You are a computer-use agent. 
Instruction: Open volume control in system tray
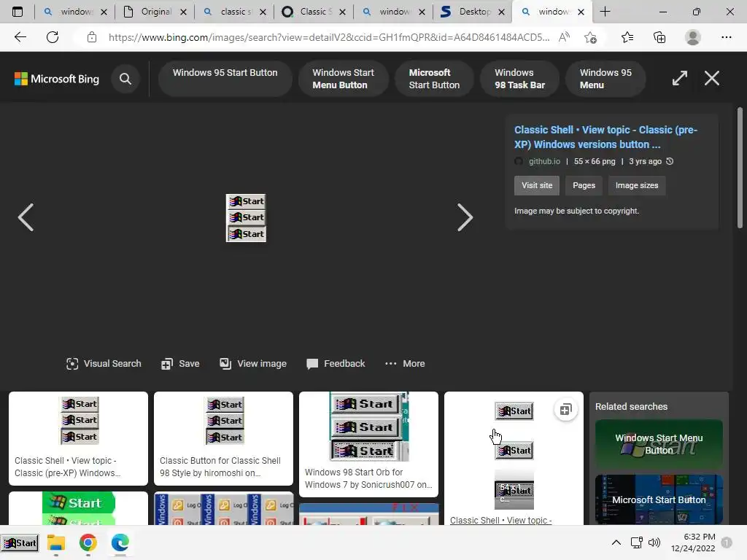tap(654, 542)
